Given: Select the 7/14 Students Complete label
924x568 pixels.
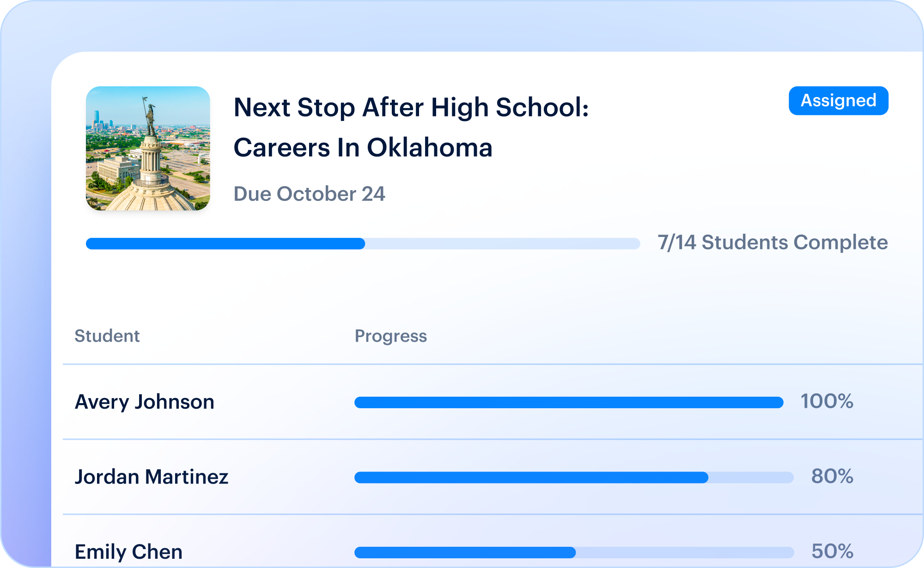Looking at the screenshot, I should click(x=772, y=242).
